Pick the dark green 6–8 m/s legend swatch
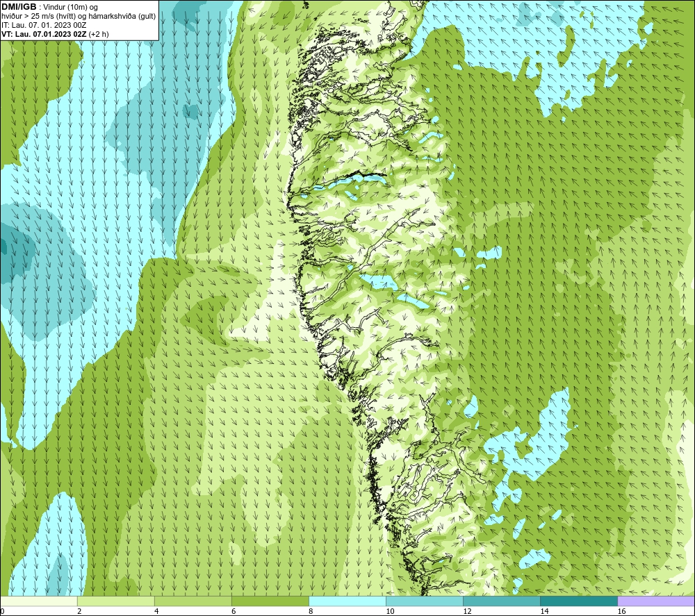 (x=270, y=601)
